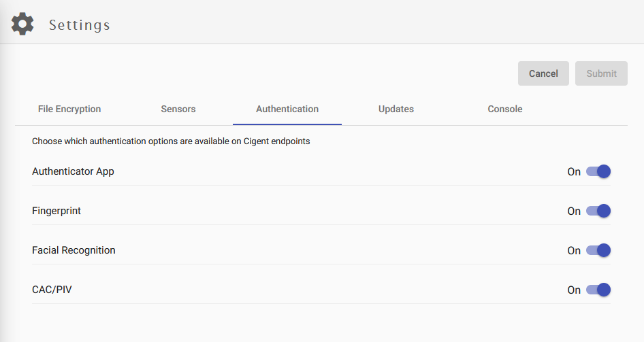This screenshot has height=342, width=644.
Task: Click the authentication options description text
Action: click(x=171, y=142)
